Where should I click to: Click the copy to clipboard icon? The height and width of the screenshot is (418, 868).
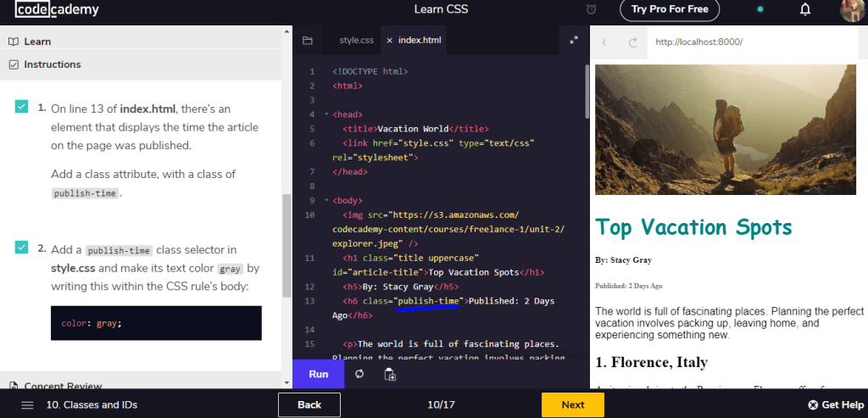click(390, 374)
